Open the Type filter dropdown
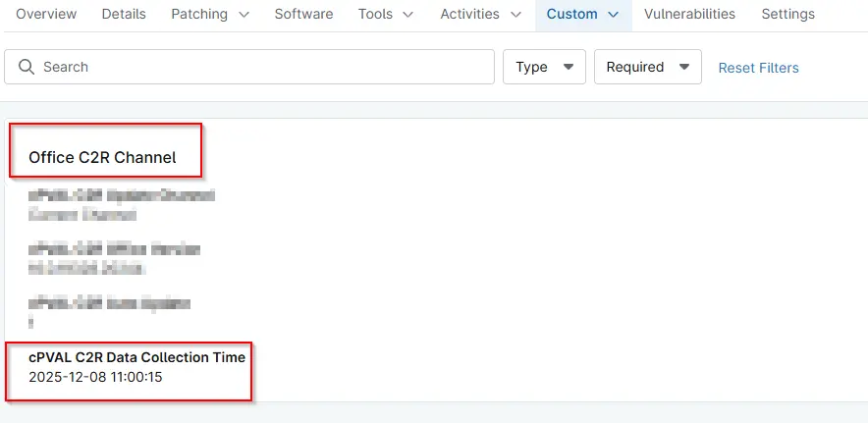The height and width of the screenshot is (423, 868). pyautogui.click(x=544, y=67)
